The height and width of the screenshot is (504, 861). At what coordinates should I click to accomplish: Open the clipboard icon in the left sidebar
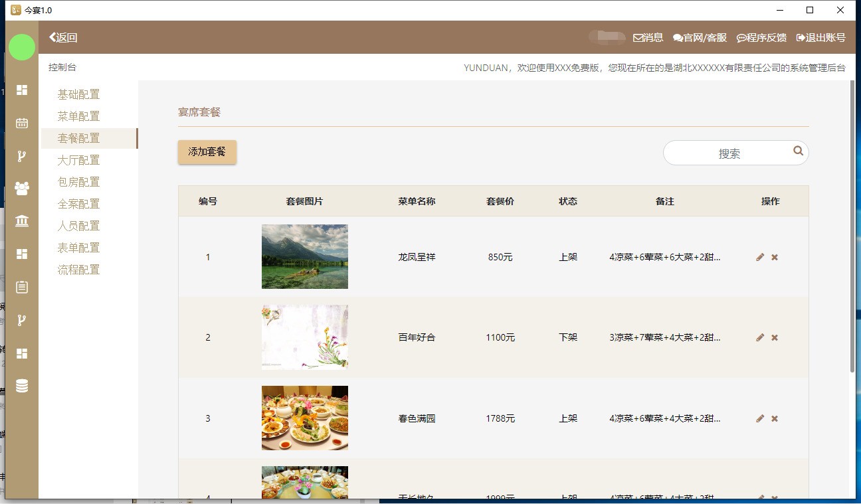[22, 287]
